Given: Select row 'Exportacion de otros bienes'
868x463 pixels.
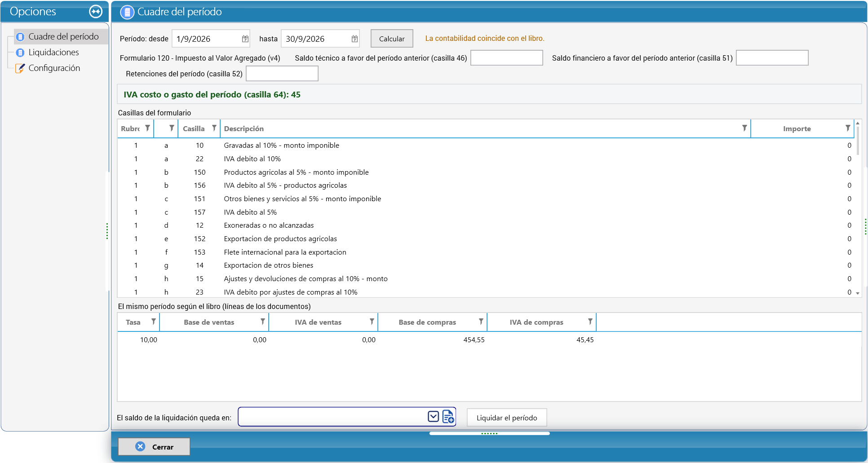Looking at the screenshot, I should point(486,265).
